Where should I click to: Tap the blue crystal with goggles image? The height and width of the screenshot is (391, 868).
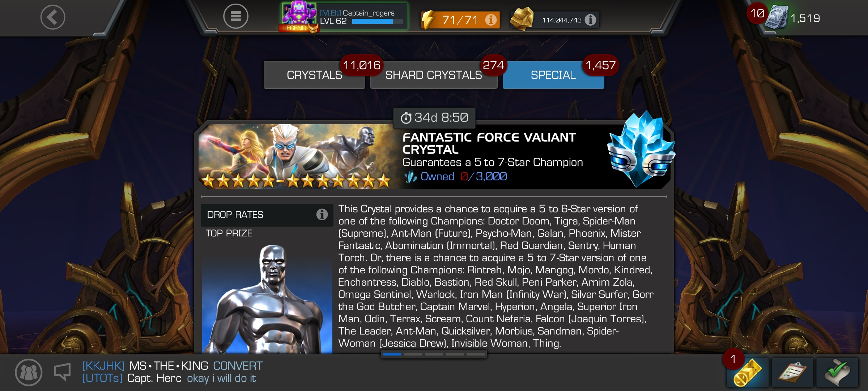[641, 149]
